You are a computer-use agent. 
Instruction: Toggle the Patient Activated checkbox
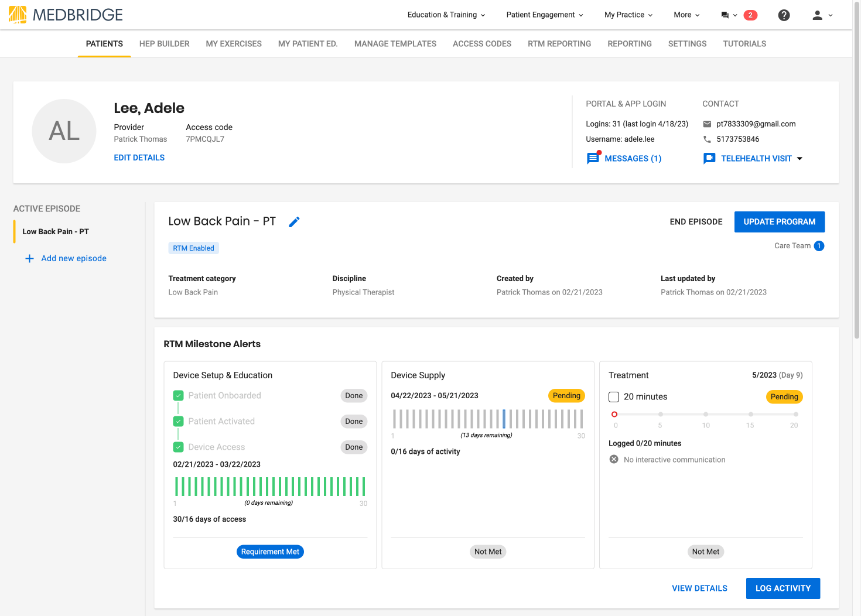tap(179, 422)
